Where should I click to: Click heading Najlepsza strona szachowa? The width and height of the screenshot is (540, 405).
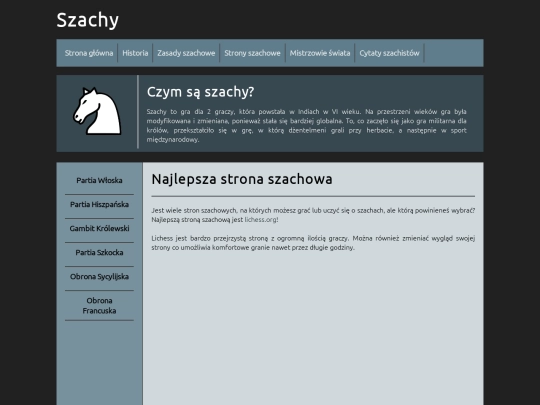pyautogui.click(x=242, y=179)
